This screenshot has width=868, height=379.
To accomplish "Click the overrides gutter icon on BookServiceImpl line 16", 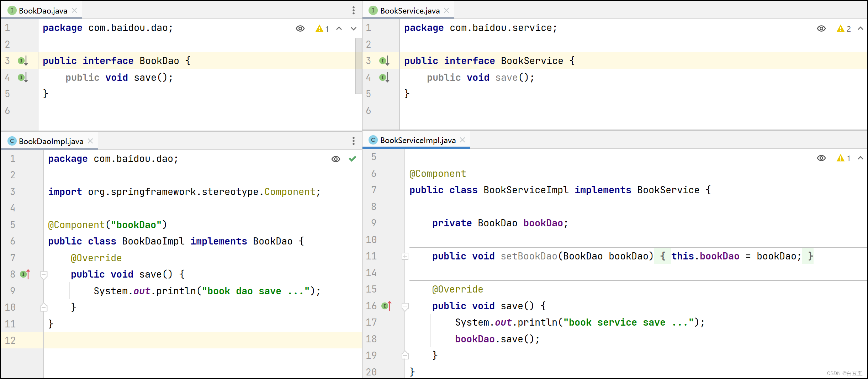I will click(386, 306).
